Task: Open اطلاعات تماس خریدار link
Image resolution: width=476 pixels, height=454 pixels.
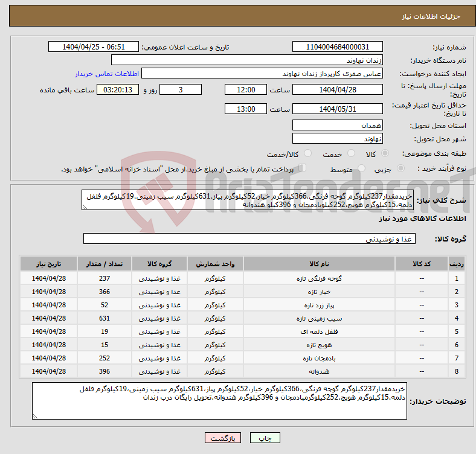Action: pyautogui.click(x=107, y=74)
